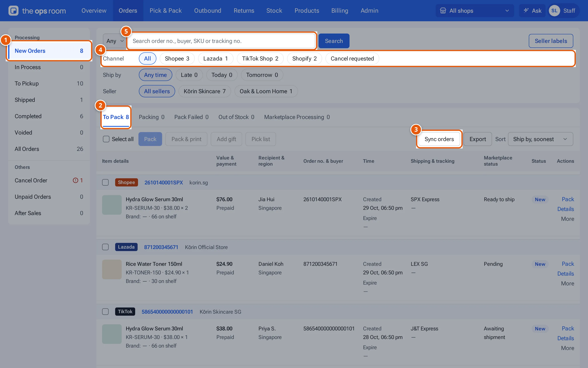
Task: Open the SL staff avatar
Action: coord(554,11)
